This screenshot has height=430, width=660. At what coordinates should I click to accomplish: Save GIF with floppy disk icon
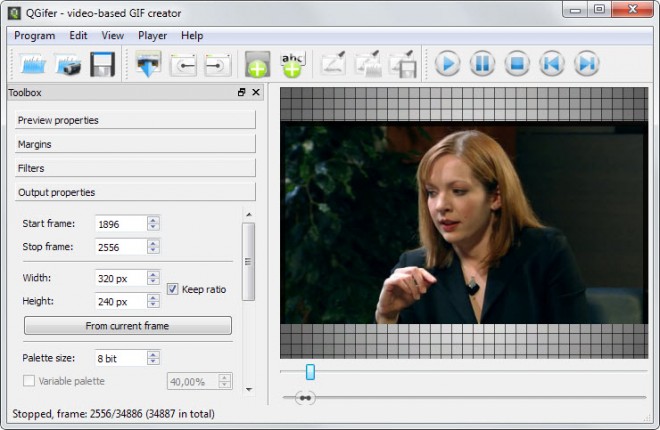pyautogui.click(x=102, y=64)
